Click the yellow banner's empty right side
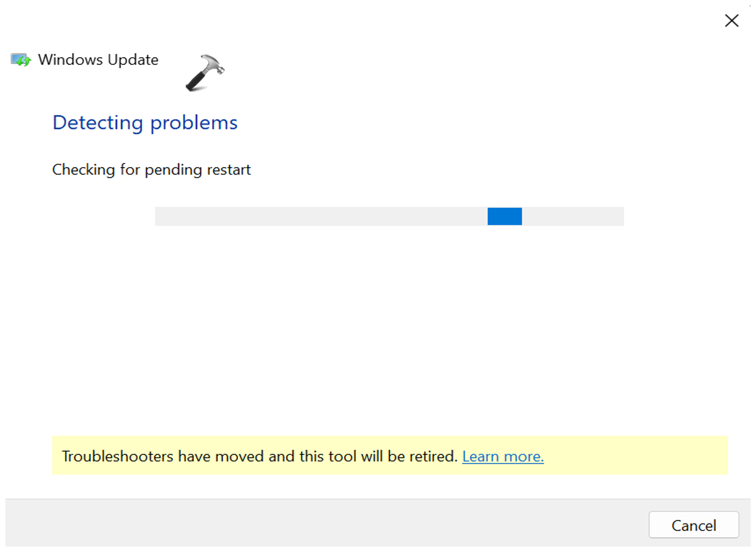Image resolution: width=756 pixels, height=552 pixels. 635,456
